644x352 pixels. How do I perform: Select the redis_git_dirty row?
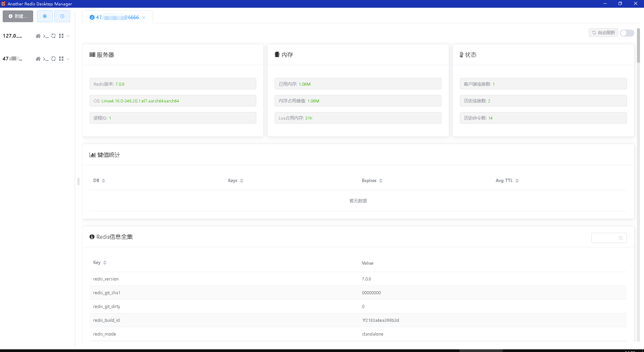tap(358, 306)
